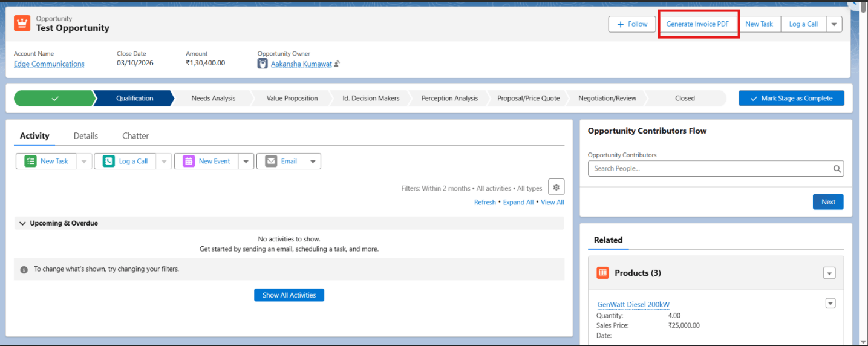This screenshot has height=346, width=868.
Task: Open the Edge Communications account link
Action: coord(49,64)
